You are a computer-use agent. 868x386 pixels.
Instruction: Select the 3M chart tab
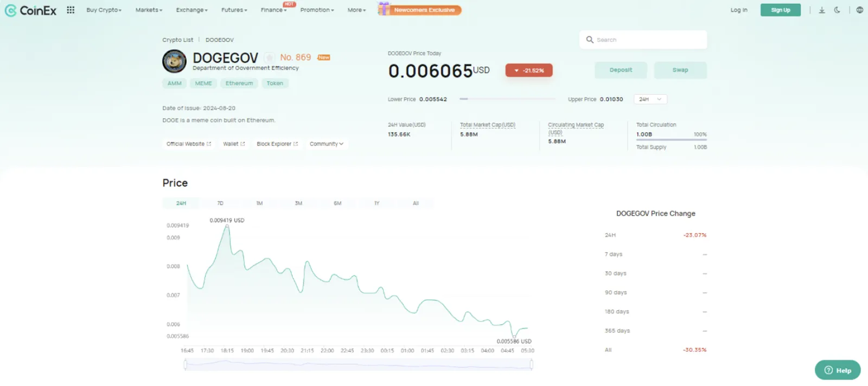pos(298,203)
